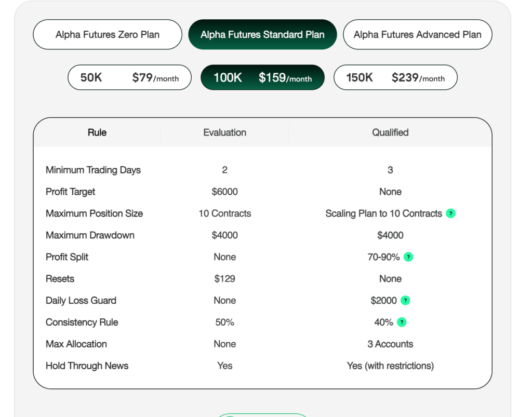Open the Profit Split 70-90% help tooltip icon
Viewport: 532px width, 417px height.
(x=408, y=257)
